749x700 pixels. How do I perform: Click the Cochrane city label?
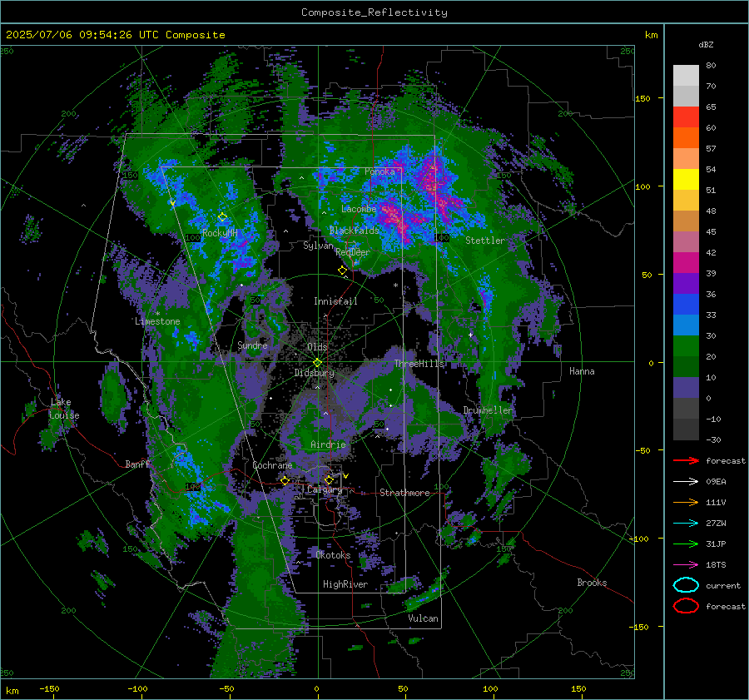272,465
